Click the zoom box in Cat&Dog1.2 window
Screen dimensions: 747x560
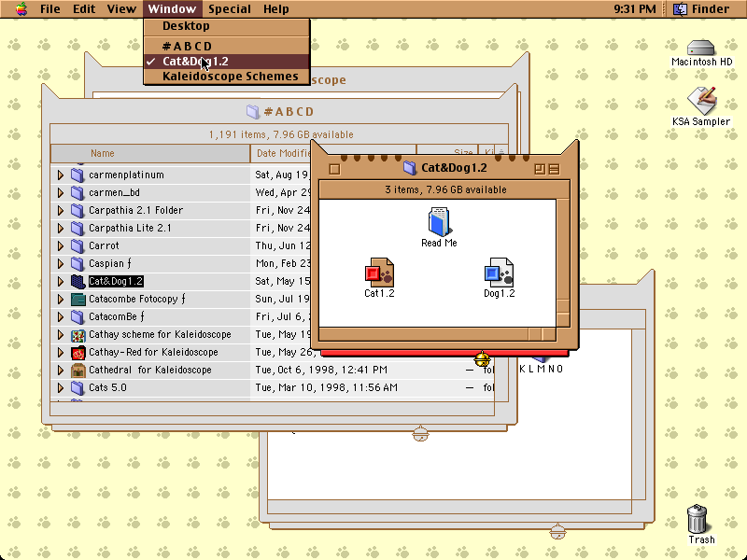(x=540, y=169)
